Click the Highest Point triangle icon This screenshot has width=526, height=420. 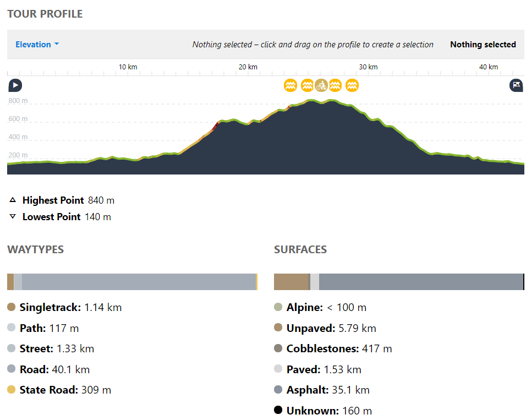tap(13, 200)
